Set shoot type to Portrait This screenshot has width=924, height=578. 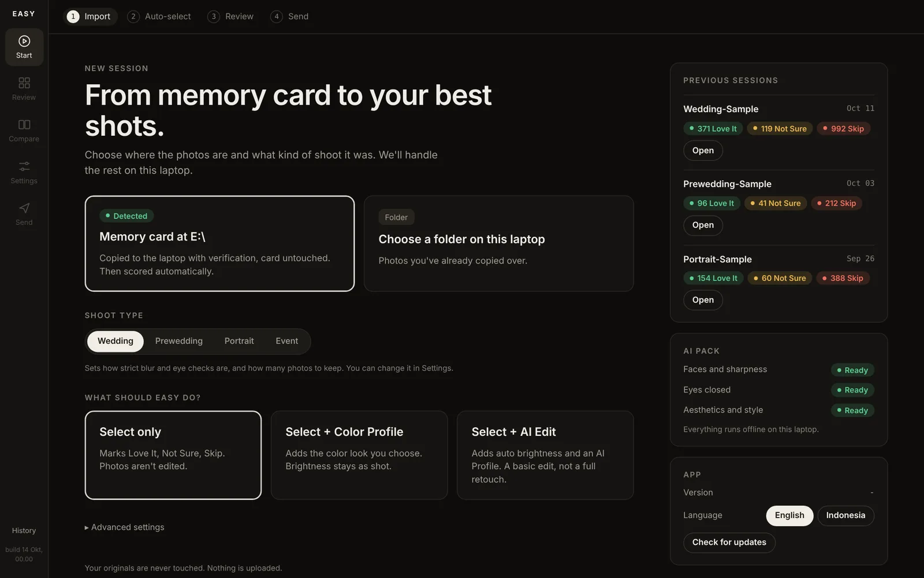239,341
